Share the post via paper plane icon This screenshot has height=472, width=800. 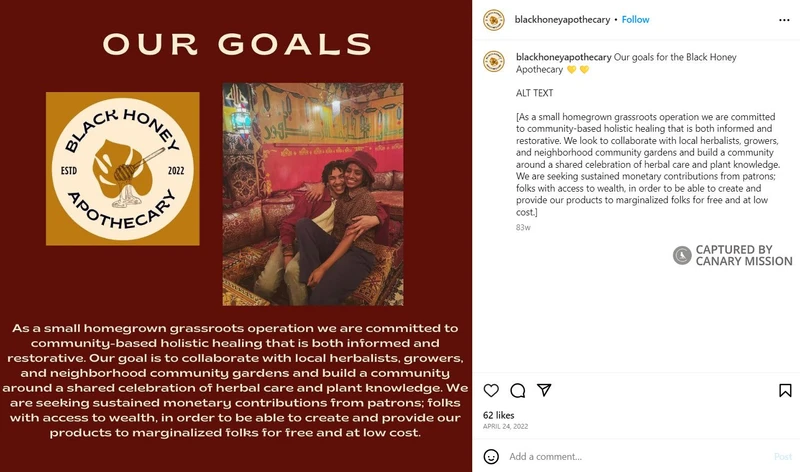pos(544,390)
